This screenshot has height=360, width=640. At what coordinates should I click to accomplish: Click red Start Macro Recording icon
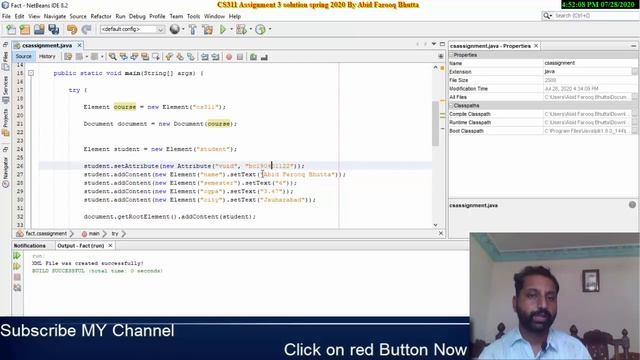click(x=229, y=57)
